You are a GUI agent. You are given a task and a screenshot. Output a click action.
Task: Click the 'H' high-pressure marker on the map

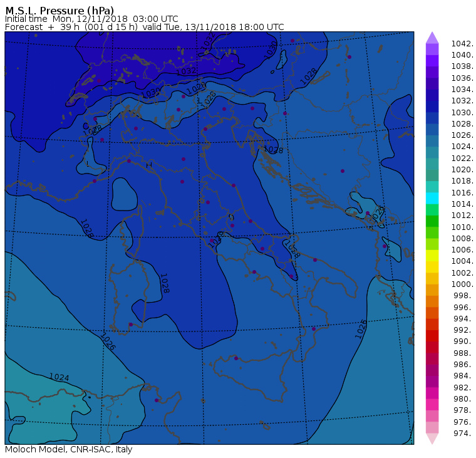tap(149, 165)
